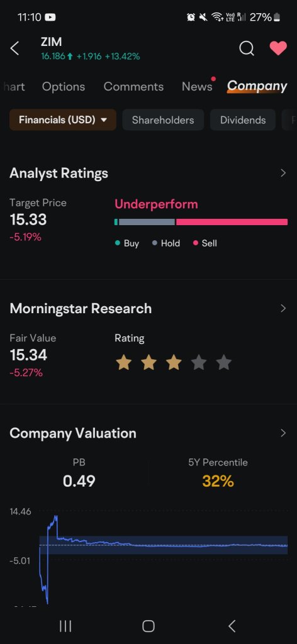Select the Dividends button
This screenshot has height=644, width=297.
click(243, 120)
